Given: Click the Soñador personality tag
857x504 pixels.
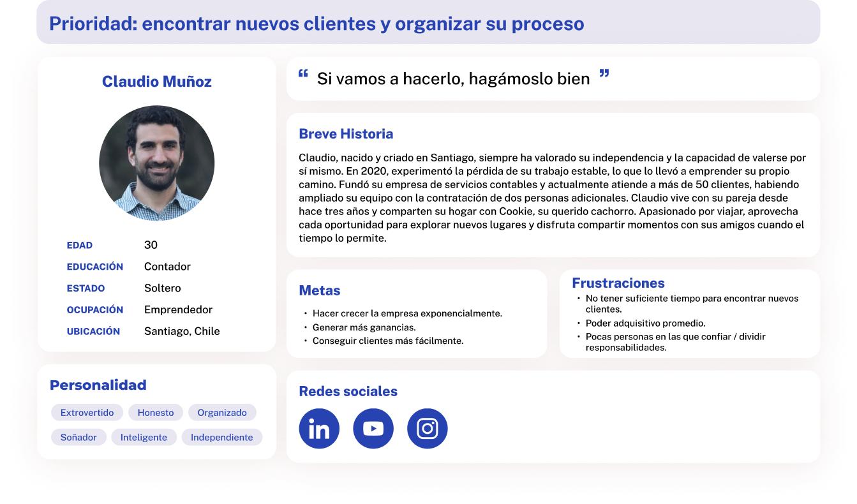Looking at the screenshot, I should tap(78, 437).
